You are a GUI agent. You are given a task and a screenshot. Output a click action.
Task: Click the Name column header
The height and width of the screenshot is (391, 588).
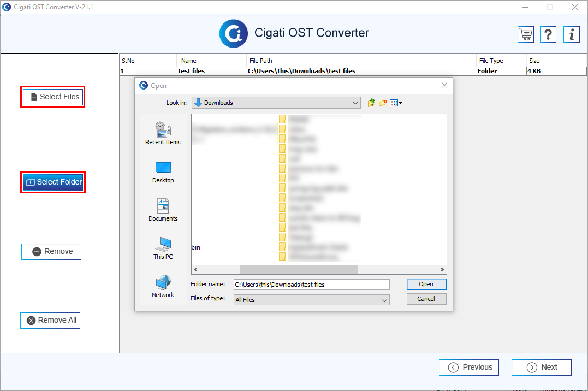pos(211,61)
